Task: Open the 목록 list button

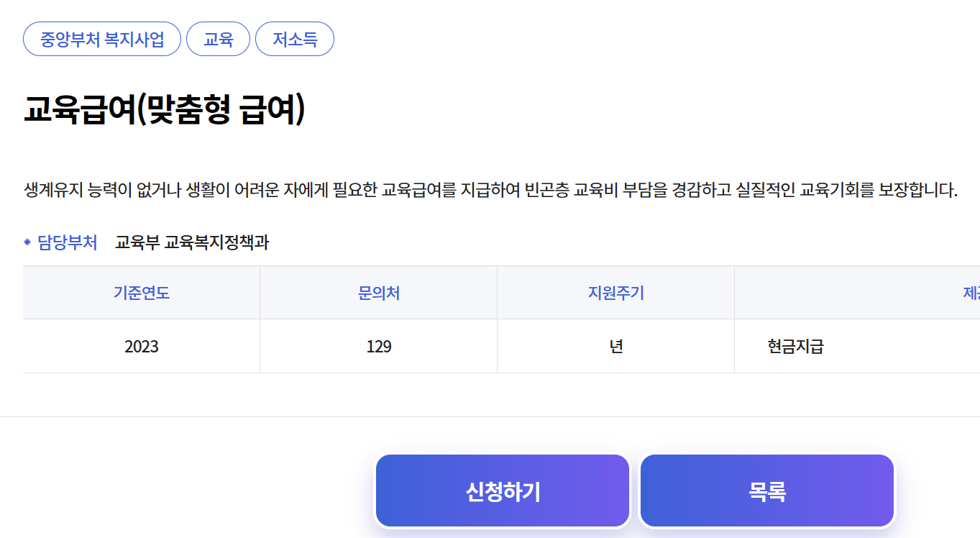Action: coord(766,490)
